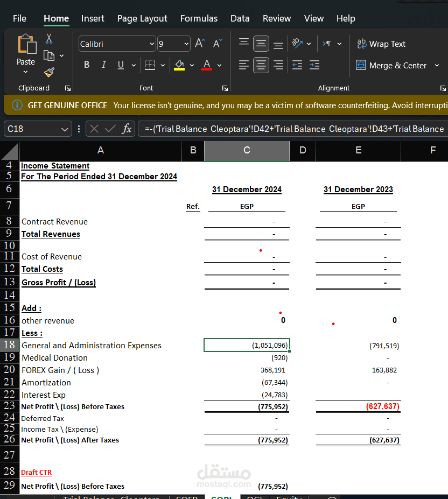Select column A header

(101, 150)
